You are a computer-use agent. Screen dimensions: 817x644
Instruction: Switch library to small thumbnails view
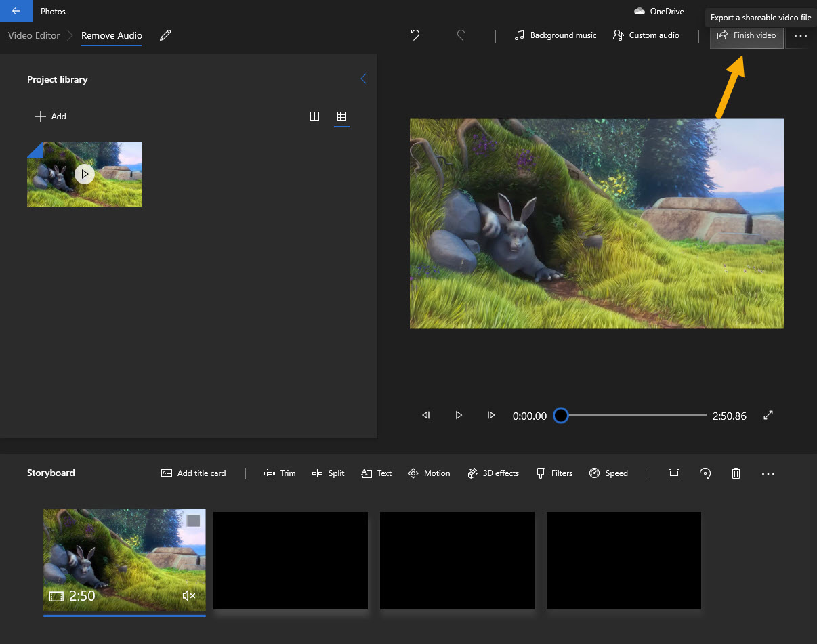coord(342,116)
